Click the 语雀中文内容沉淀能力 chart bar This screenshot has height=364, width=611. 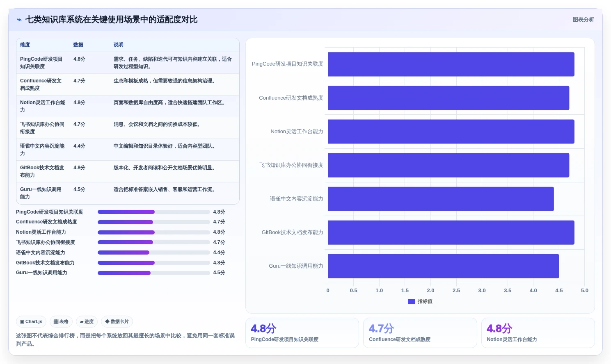coord(441,199)
